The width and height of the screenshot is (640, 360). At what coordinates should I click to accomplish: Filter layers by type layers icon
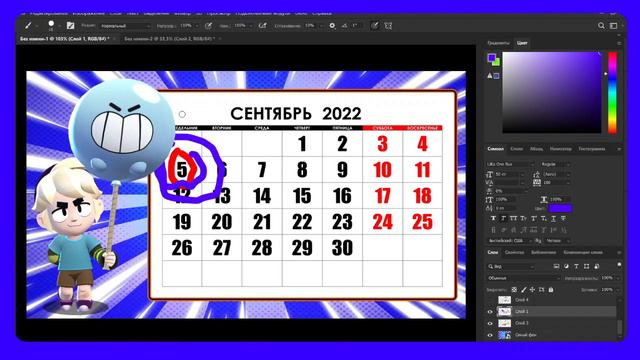[x=576, y=267]
